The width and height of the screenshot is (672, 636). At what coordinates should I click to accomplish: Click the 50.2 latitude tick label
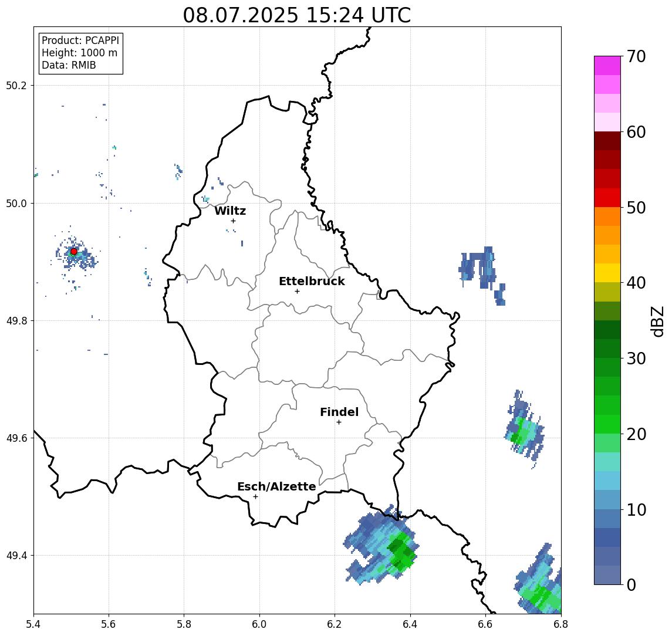point(16,85)
